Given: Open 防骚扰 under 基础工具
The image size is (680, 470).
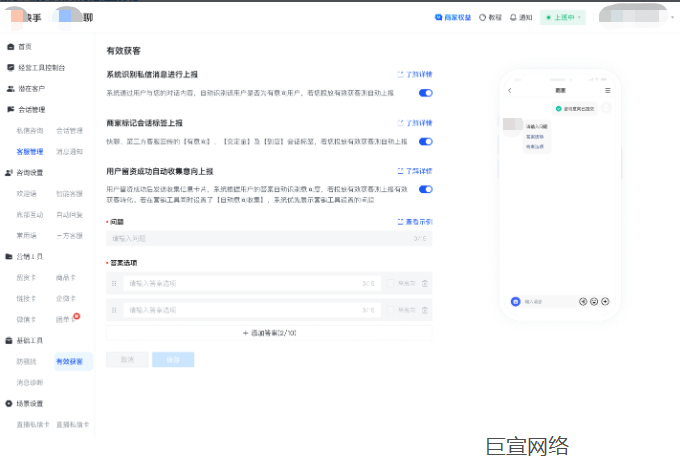Looking at the screenshot, I should [x=26, y=361].
